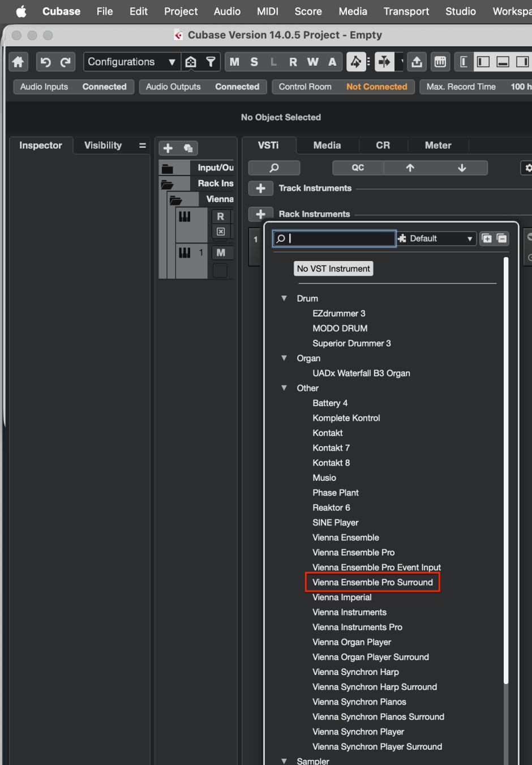Switch to the Media tab

click(x=327, y=146)
